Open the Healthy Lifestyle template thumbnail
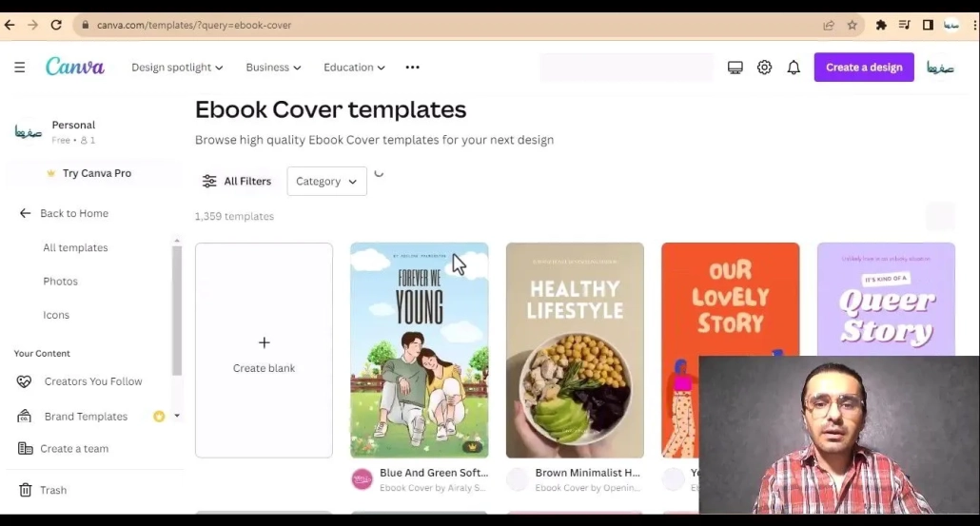980x526 pixels. (x=575, y=350)
